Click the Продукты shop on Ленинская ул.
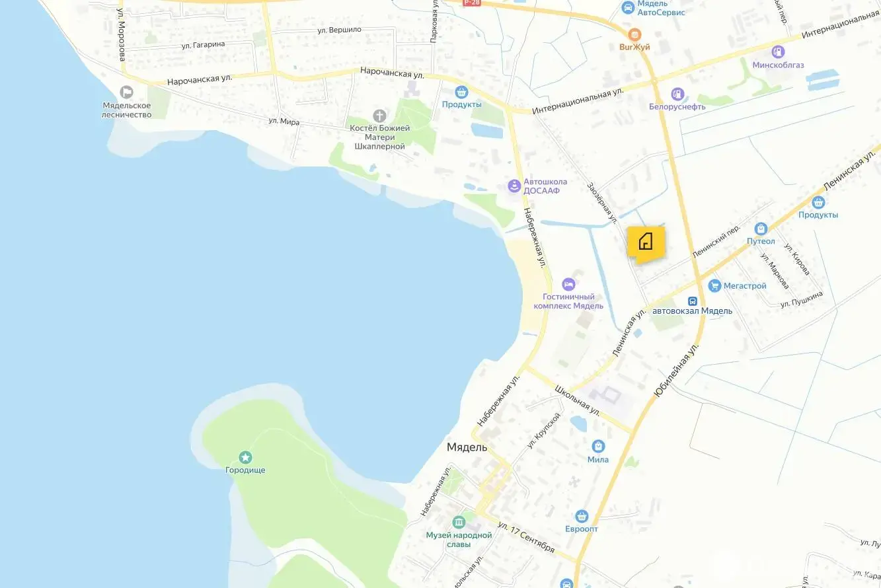This screenshot has width=881, height=588. click(818, 202)
